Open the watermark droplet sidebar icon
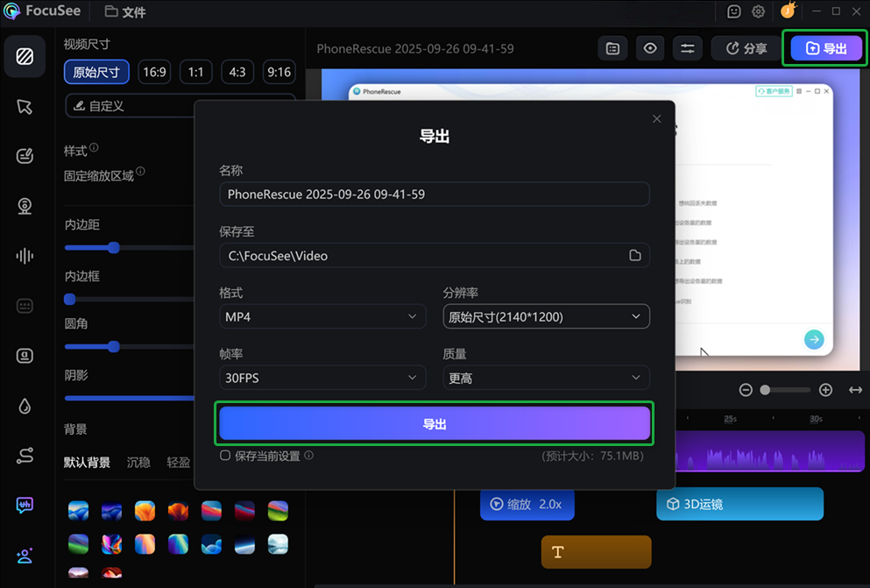This screenshot has height=588, width=870. pyautogui.click(x=25, y=406)
